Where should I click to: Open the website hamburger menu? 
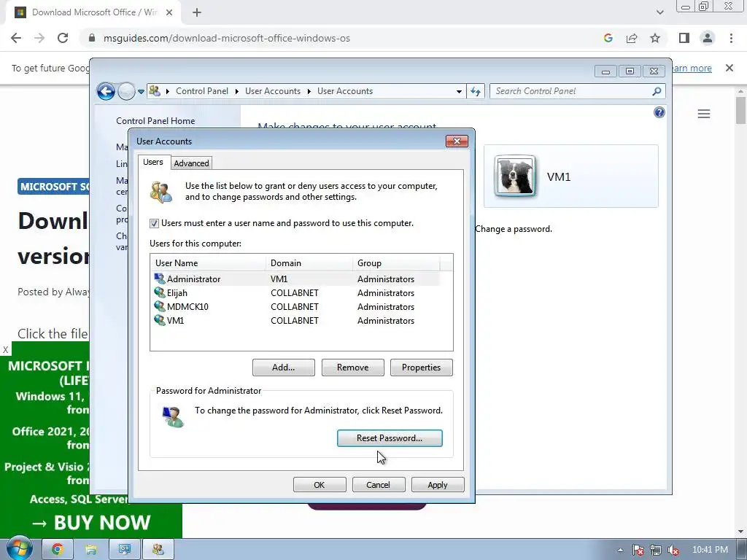[x=704, y=114]
